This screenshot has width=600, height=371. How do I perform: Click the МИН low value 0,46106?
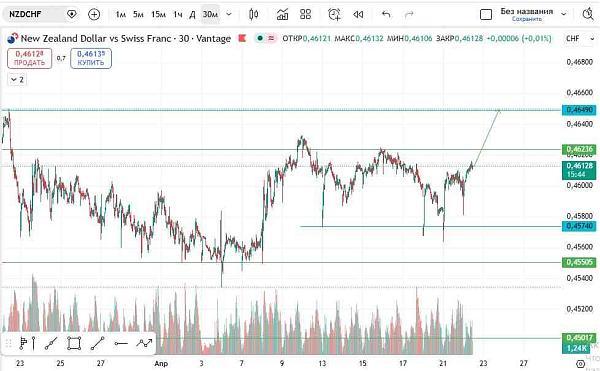click(418, 38)
